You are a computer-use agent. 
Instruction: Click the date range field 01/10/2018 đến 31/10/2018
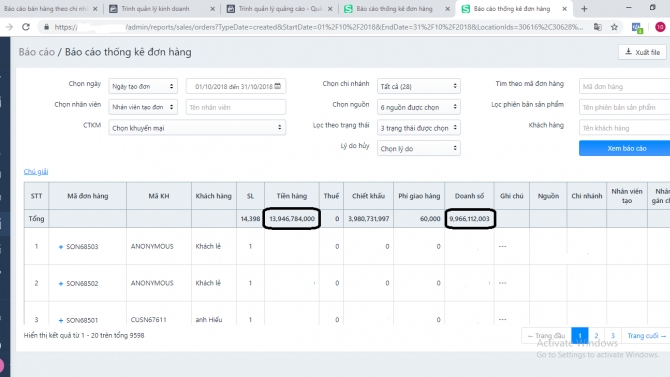point(235,86)
